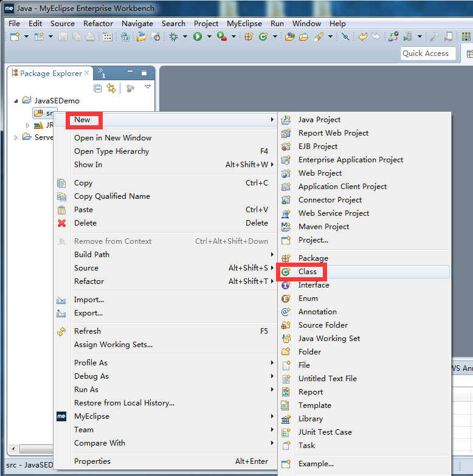Image resolution: width=473 pixels, height=476 pixels.
Task: Click the Refresh entry in context menu
Action: pos(166,331)
